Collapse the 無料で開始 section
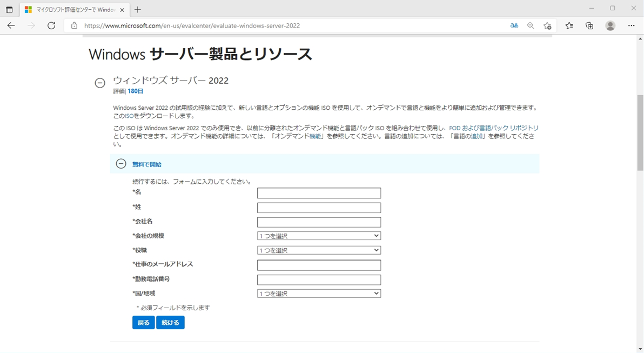This screenshot has width=644, height=353. (121, 164)
